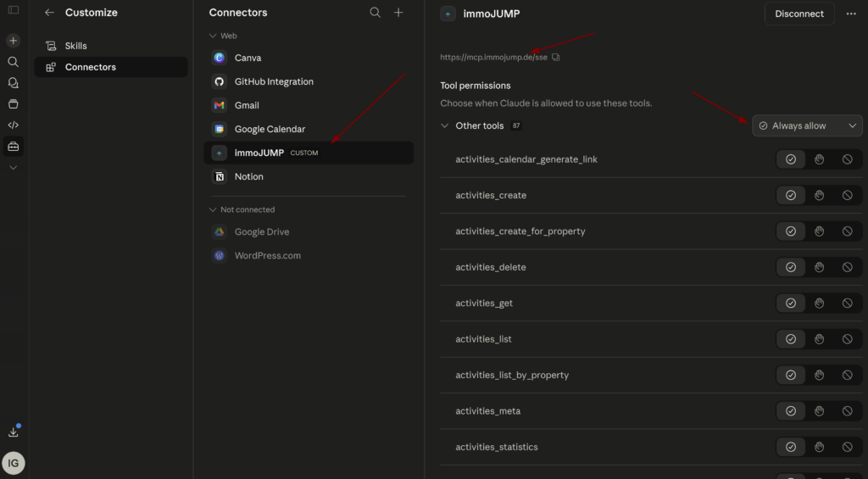Image resolution: width=868 pixels, height=479 pixels.
Task: Open the Skills section
Action: [75, 46]
